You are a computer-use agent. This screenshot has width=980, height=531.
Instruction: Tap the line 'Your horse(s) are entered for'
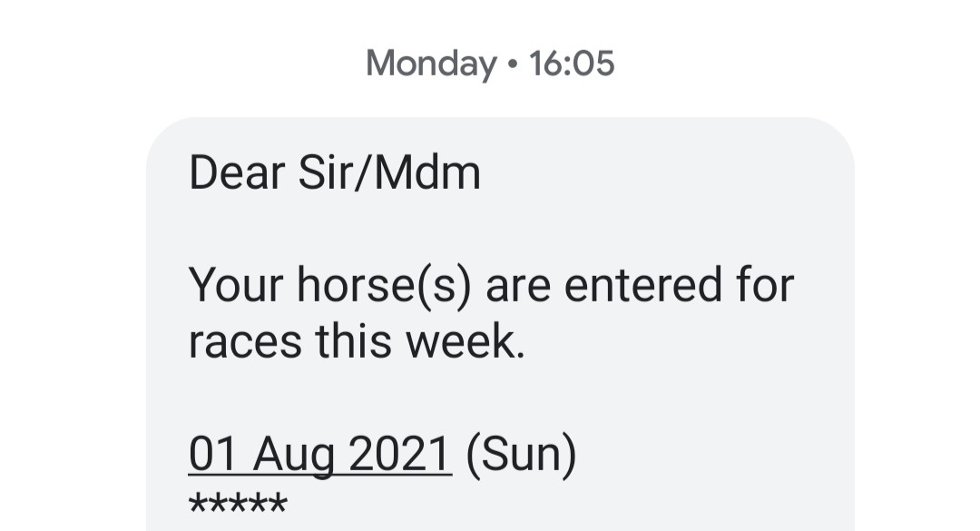tap(491, 286)
